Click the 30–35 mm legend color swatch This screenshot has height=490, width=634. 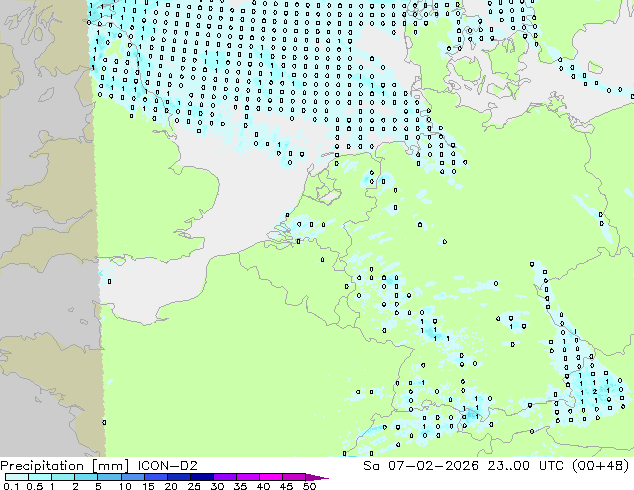coord(224,477)
